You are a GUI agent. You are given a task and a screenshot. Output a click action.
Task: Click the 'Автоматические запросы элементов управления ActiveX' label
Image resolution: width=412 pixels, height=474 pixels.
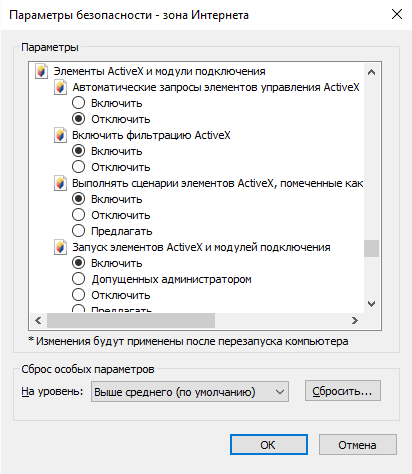[x=216, y=87]
